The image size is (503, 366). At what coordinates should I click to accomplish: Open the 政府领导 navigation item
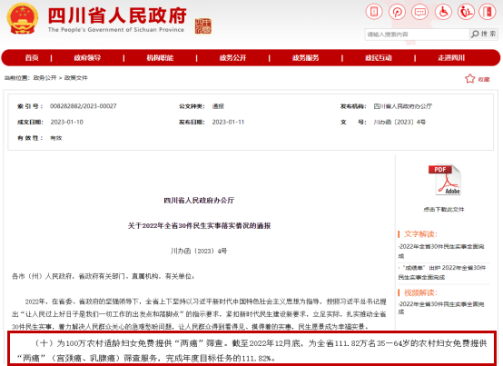point(87,58)
